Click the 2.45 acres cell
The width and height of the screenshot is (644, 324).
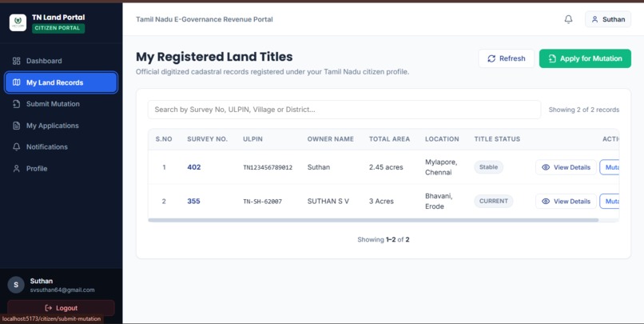click(386, 167)
